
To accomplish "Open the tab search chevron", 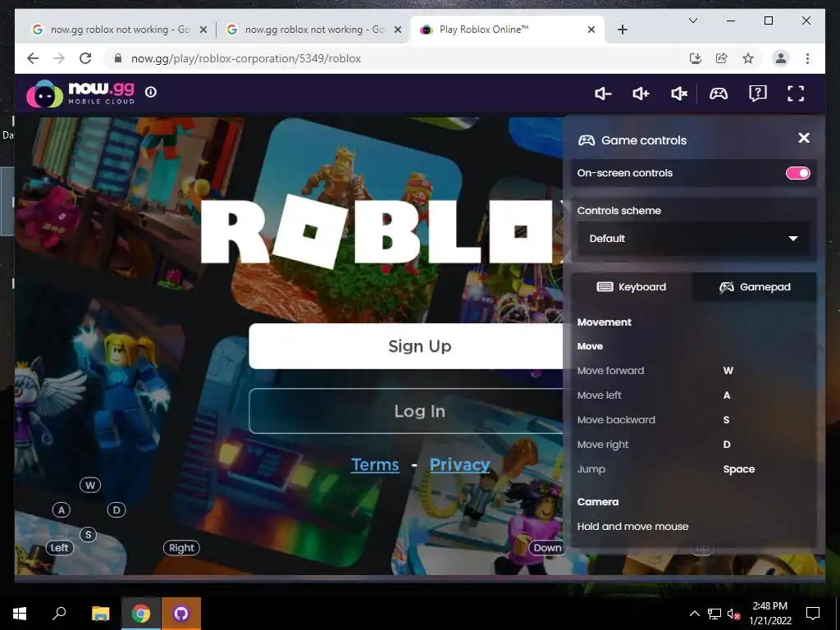I will tap(692, 21).
